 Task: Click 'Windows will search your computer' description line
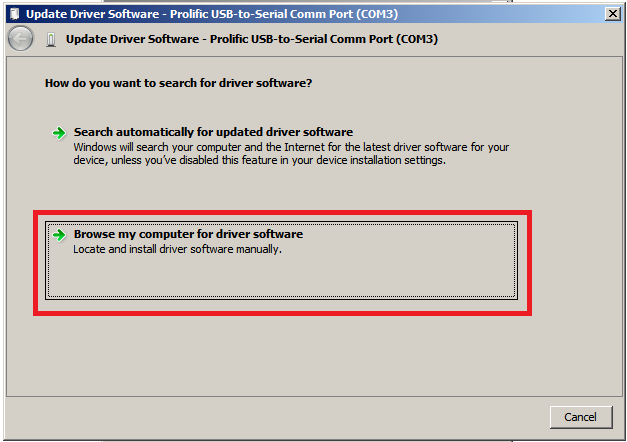[291, 147]
